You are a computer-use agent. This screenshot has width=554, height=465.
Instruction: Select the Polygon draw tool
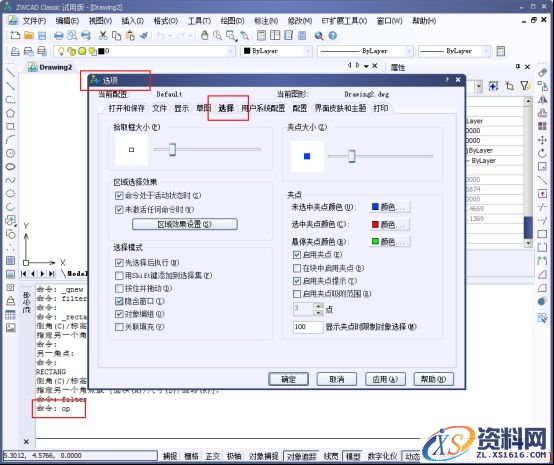pos(10,113)
